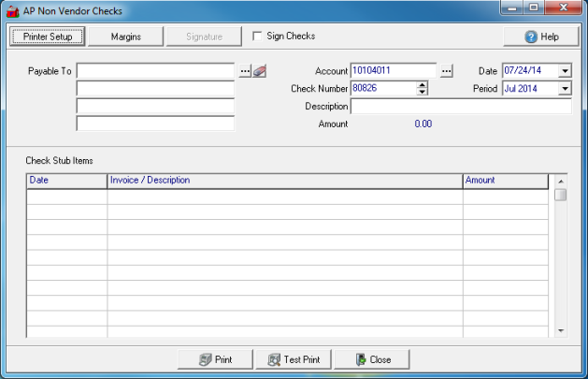Click in the Description text field
The height and width of the screenshot is (379, 588).
(x=460, y=107)
